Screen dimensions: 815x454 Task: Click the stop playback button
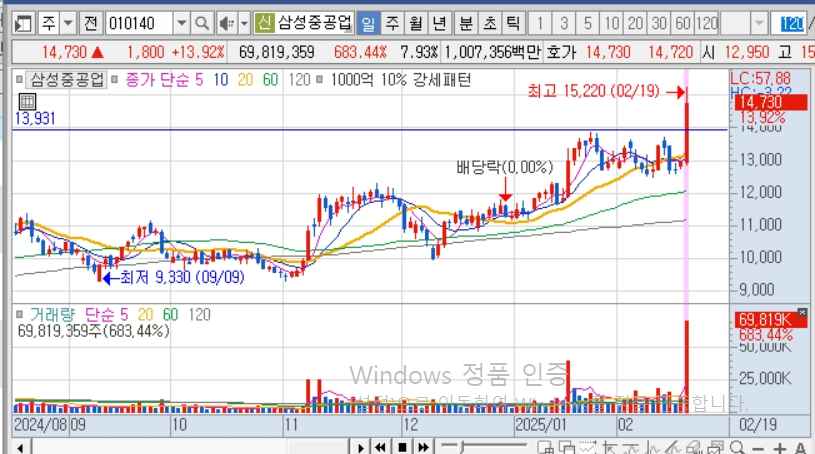(402, 447)
